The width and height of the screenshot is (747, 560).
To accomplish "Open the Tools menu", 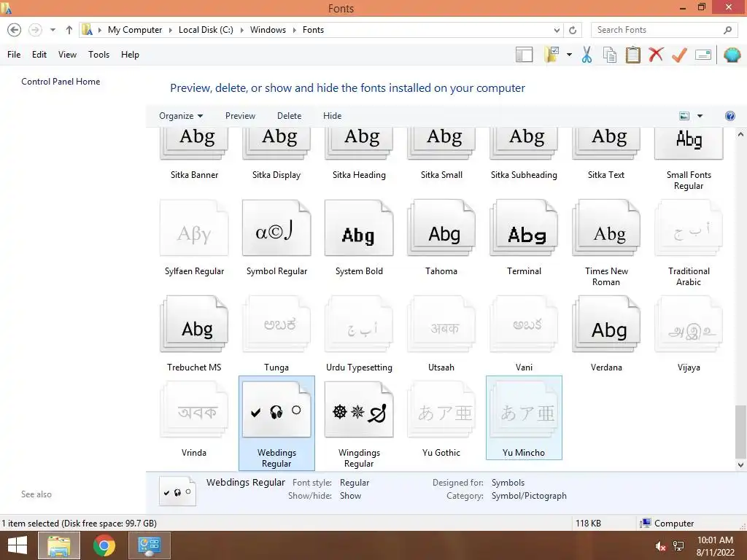I will (98, 54).
